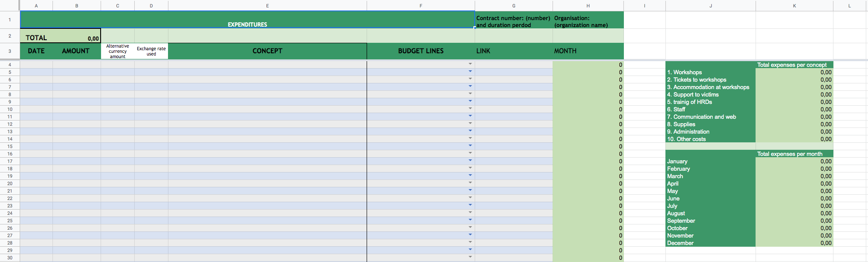Screen dimensions: 868x262
Task: Click the empty concept cell in row 5
Action: point(267,72)
